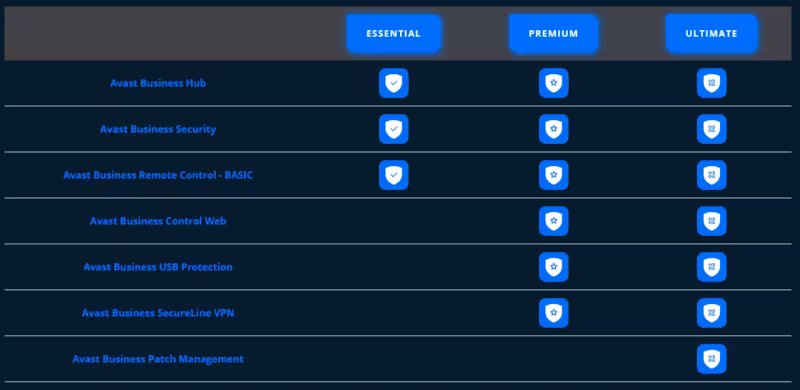Click Premium star shield for Avast Business Hub

click(554, 83)
